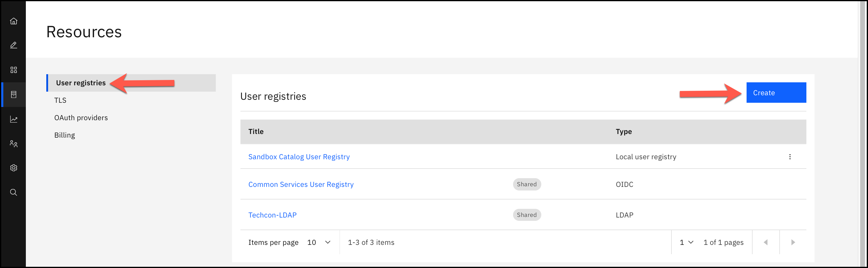Open Common Services User Registry link

pos(301,184)
